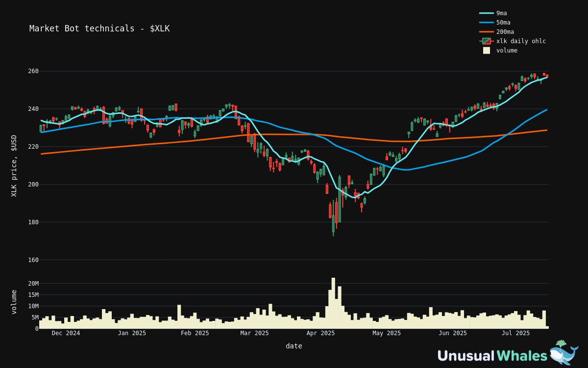
Task: Click the xlk daily ohlc legend entry
Action: pos(513,41)
